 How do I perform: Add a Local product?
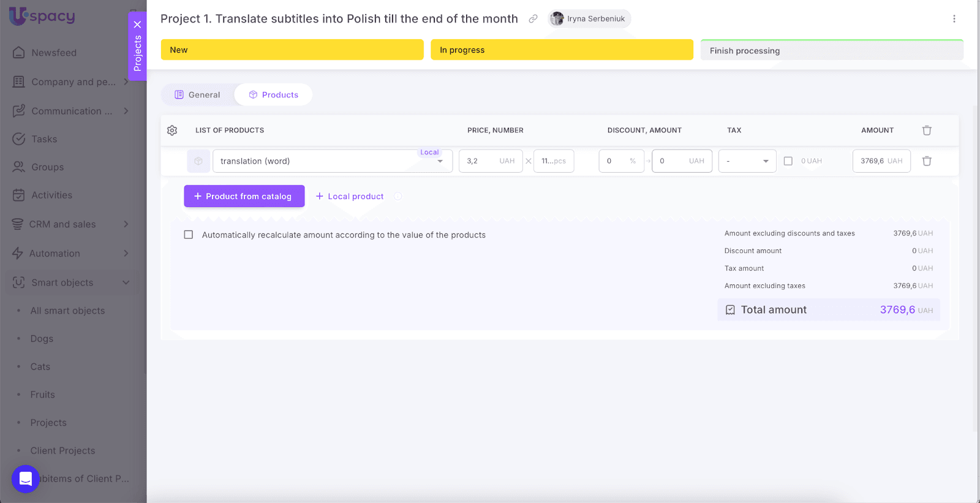click(350, 196)
